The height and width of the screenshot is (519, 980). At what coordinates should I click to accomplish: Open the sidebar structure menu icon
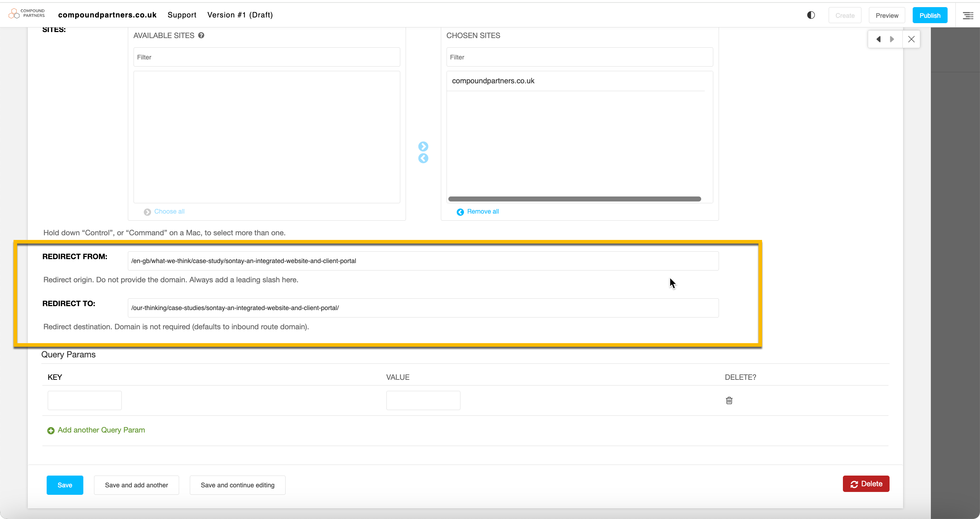[968, 15]
